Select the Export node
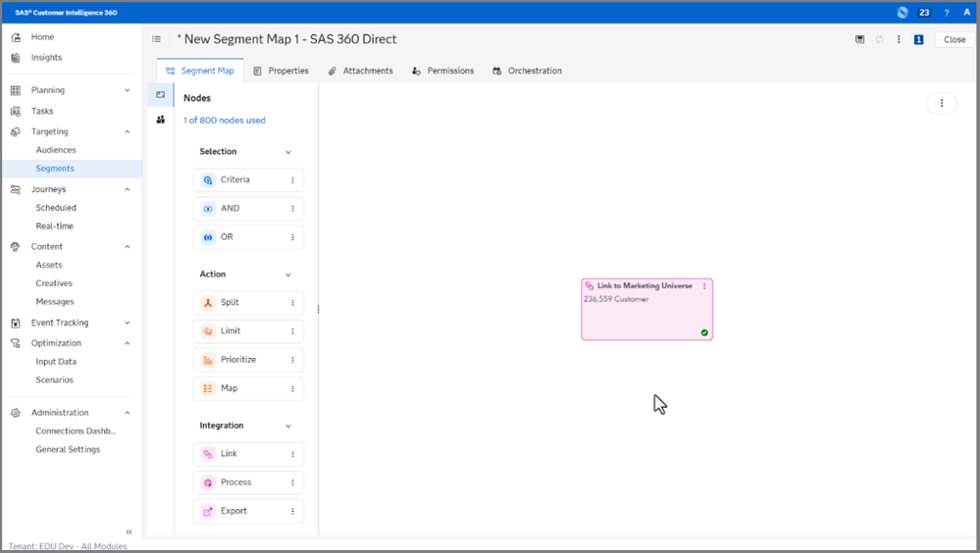The width and height of the screenshot is (980, 553). pos(248,511)
